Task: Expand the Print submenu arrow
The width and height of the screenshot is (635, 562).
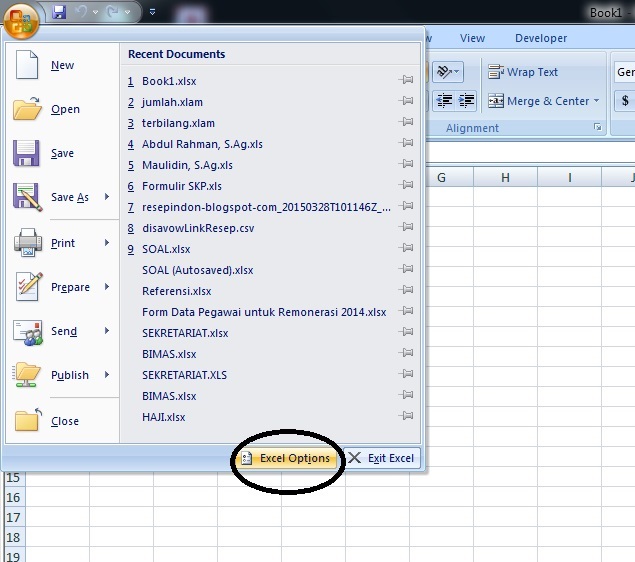Action: (x=107, y=243)
